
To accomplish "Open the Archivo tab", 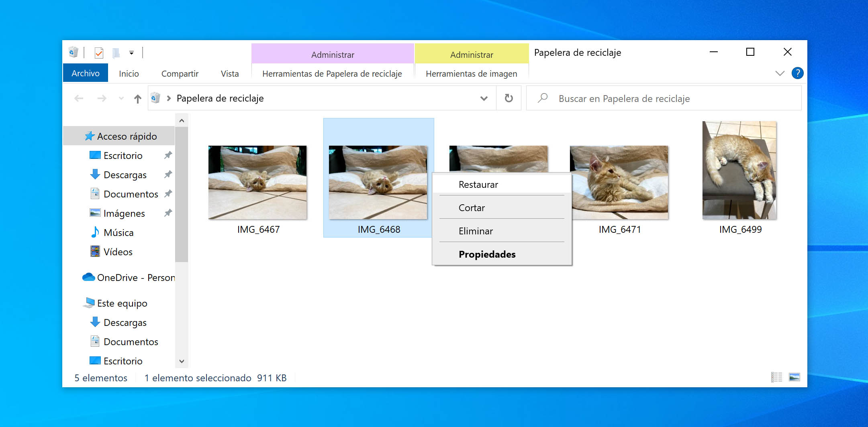I will [86, 73].
